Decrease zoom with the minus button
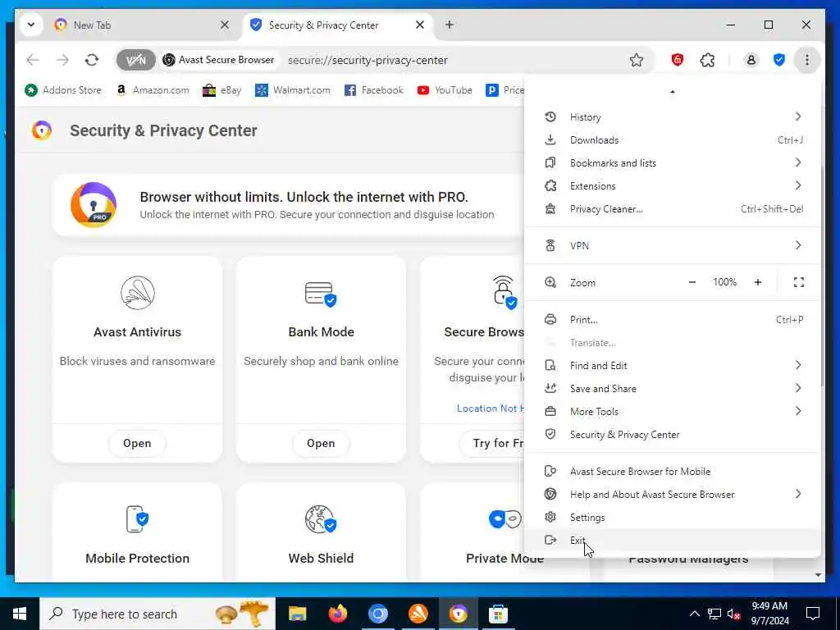Viewport: 840px width, 630px height. (692, 282)
